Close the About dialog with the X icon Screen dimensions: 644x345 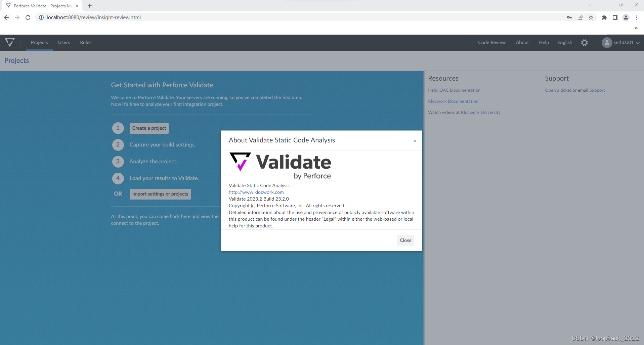tap(415, 141)
